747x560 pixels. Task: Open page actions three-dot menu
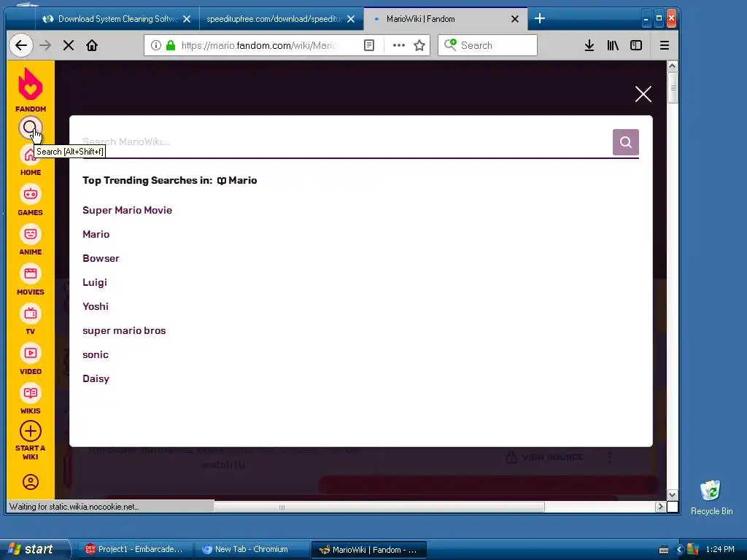click(x=399, y=45)
